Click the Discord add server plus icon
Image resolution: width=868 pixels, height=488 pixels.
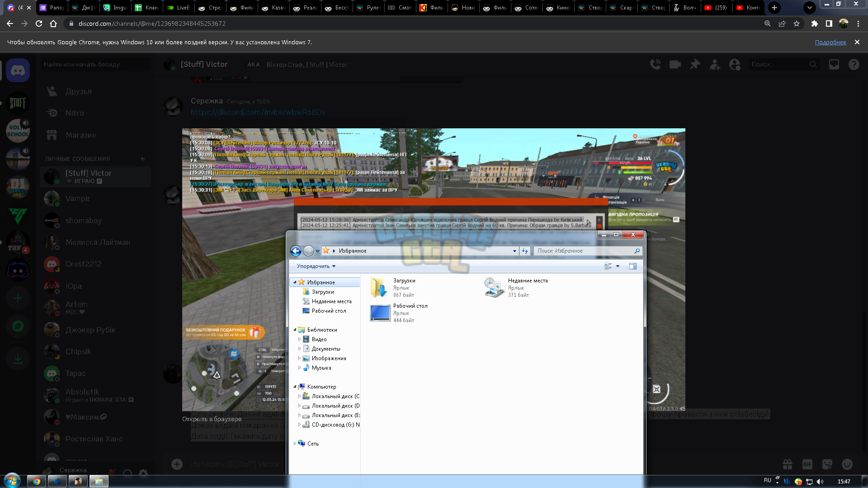click(18, 298)
